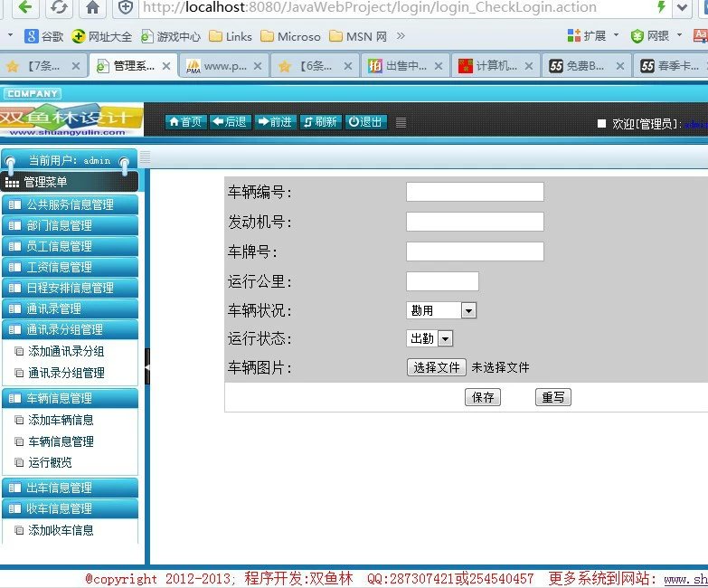Click 选择文件 to upload vehicle image

[x=436, y=367]
